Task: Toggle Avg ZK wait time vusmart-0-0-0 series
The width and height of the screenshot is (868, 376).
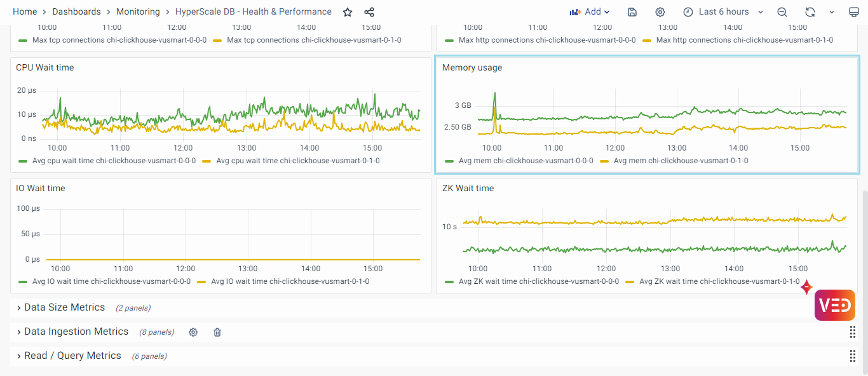Action: [538, 281]
